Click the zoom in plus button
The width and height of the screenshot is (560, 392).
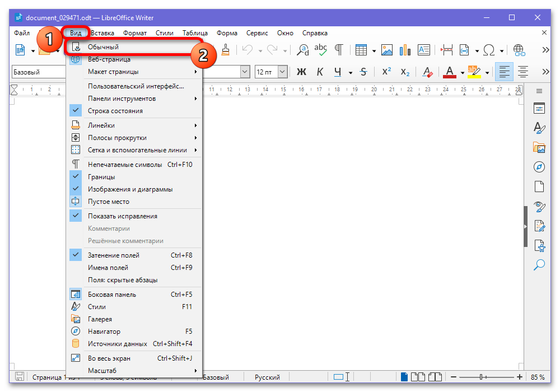click(x=520, y=377)
